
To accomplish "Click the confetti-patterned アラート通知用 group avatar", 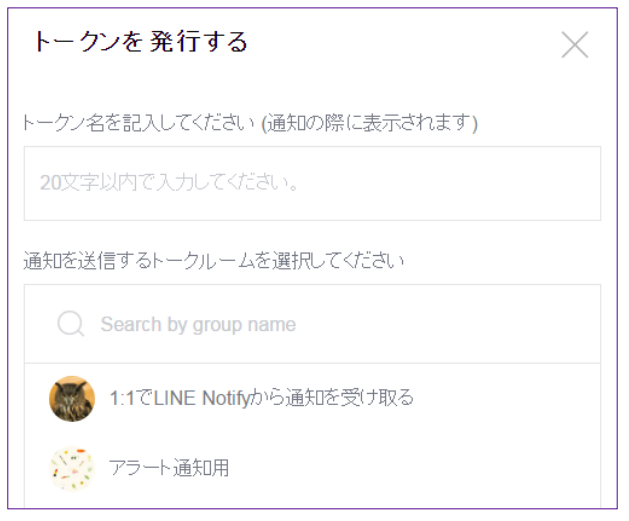I will (72, 468).
